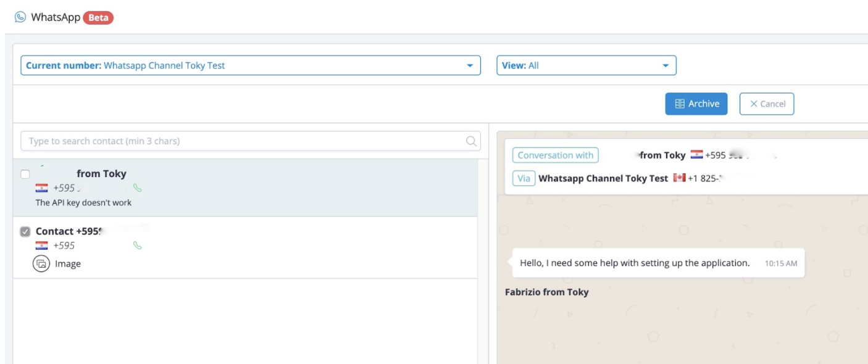
Task: Click the 'Conversation with' label tag
Action: pyautogui.click(x=555, y=155)
